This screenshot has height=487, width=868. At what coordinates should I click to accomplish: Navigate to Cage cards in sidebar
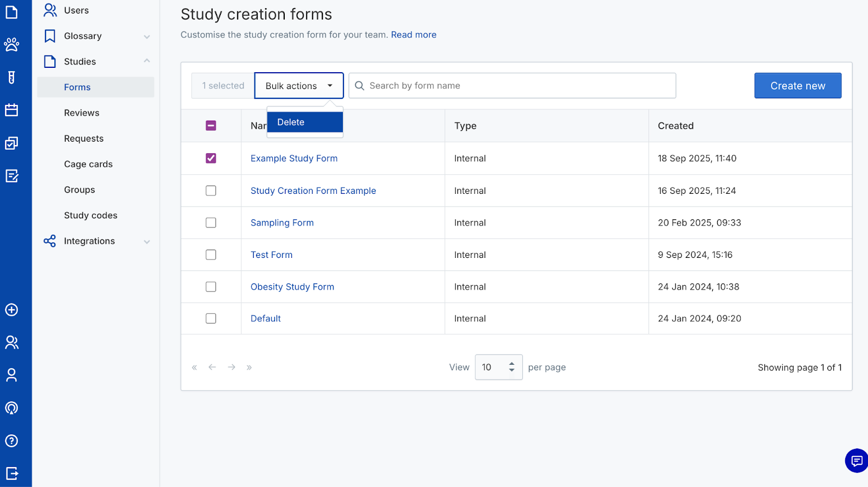(88, 164)
